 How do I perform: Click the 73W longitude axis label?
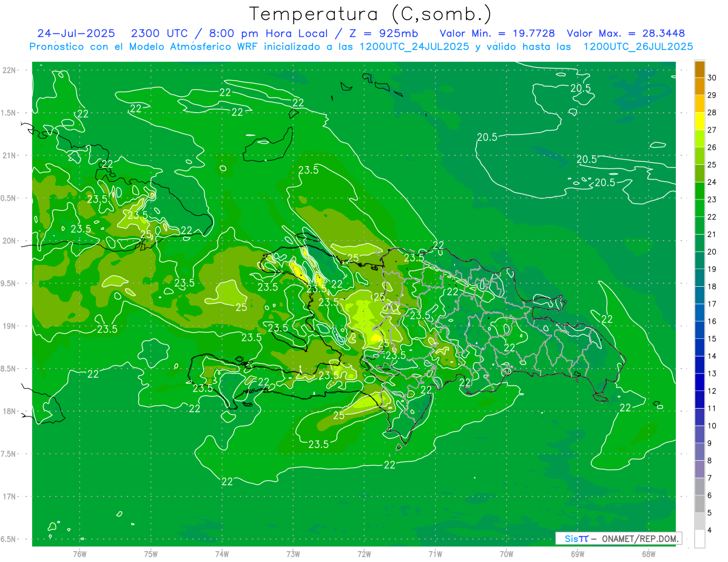[293, 554]
